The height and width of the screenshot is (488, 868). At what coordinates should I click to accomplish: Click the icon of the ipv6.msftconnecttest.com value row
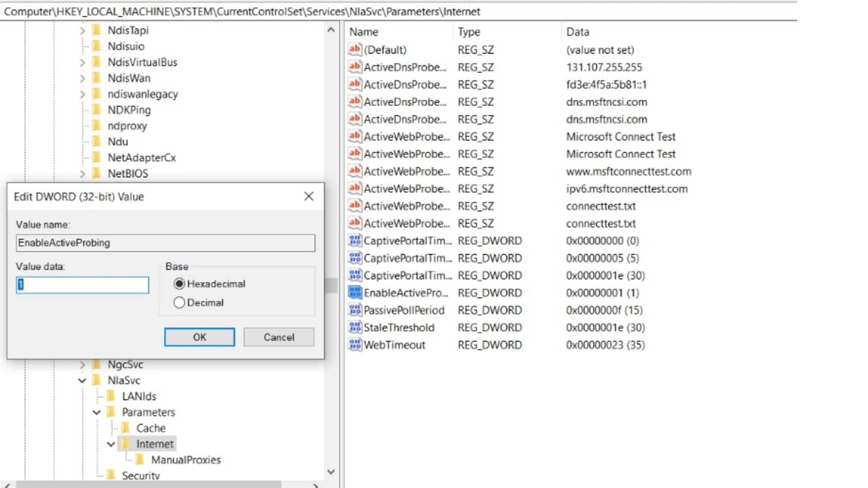tap(355, 189)
